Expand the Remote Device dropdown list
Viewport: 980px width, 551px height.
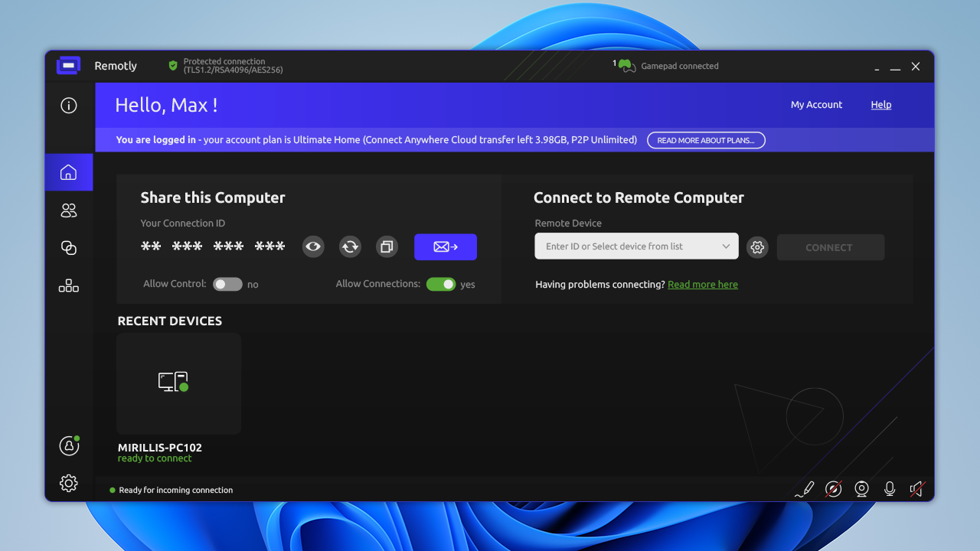[x=725, y=246]
